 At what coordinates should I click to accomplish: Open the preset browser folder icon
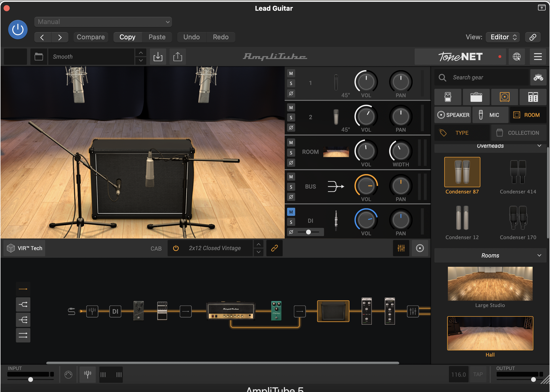(x=39, y=57)
